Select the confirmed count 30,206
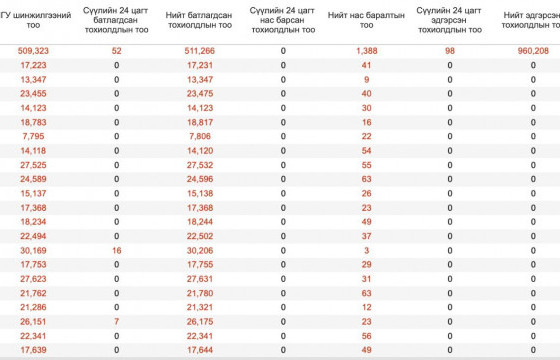This screenshot has height=360, width=560. 200,251
